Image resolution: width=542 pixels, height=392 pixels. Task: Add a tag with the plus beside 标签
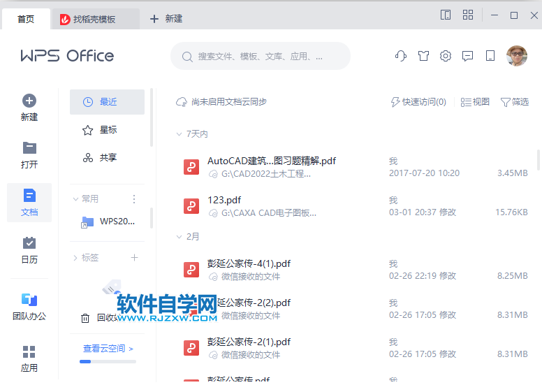point(135,258)
